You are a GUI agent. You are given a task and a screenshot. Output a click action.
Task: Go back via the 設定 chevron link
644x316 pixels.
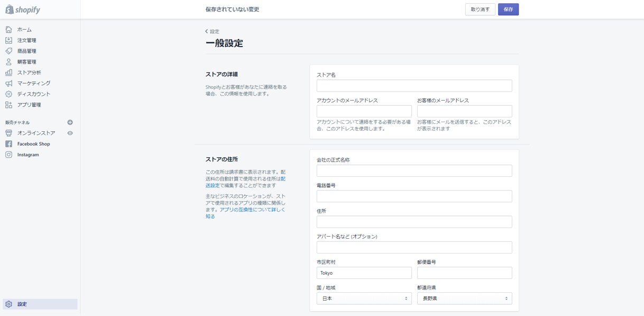pyautogui.click(x=212, y=32)
